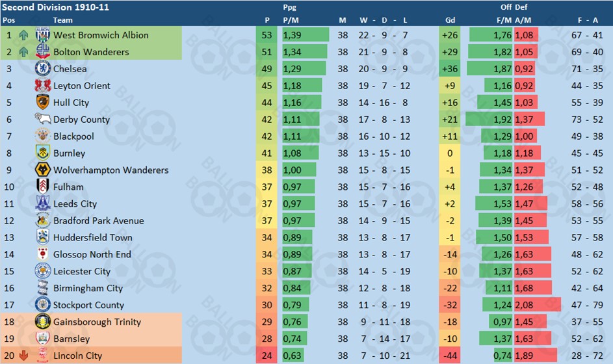Click the Second Division 1910-11 title
613x364 pixels.
tap(55, 7)
